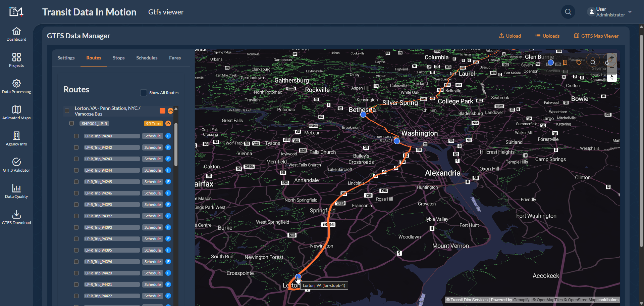644x306 pixels.
Task: Tick the LP-R_Trip_94242 checkbox
Action: [76, 147]
